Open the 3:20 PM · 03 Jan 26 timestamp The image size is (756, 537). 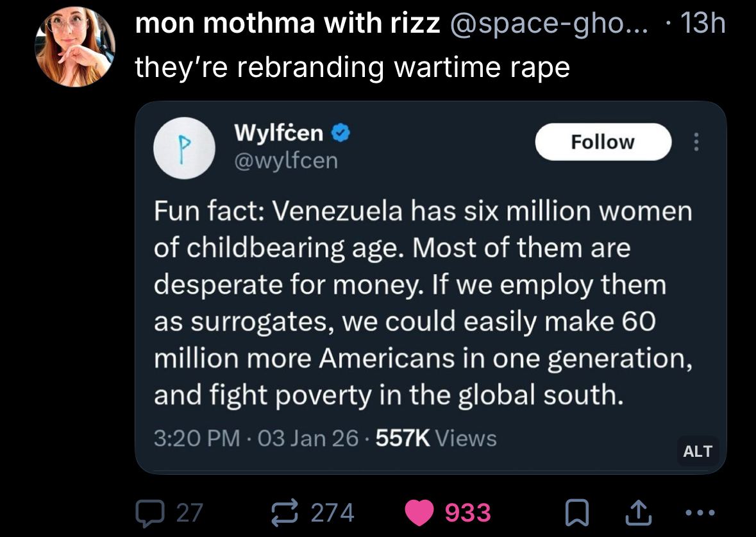coord(256,438)
